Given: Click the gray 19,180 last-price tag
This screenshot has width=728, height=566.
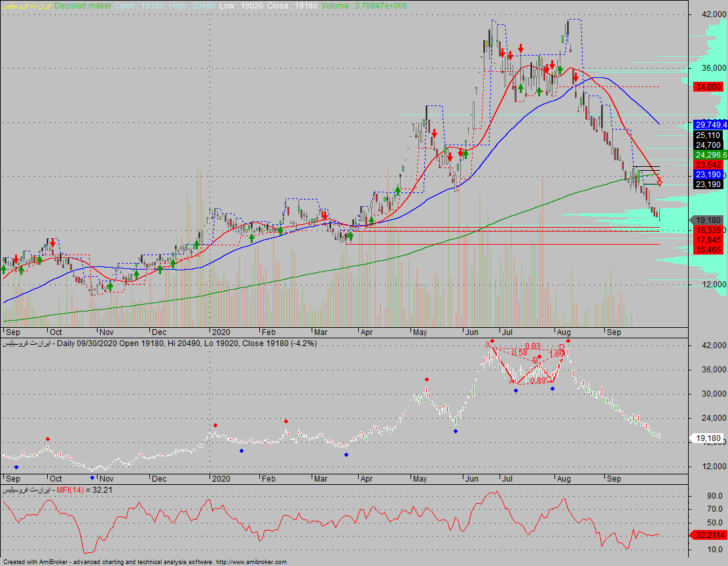Looking at the screenshot, I should tap(707, 221).
